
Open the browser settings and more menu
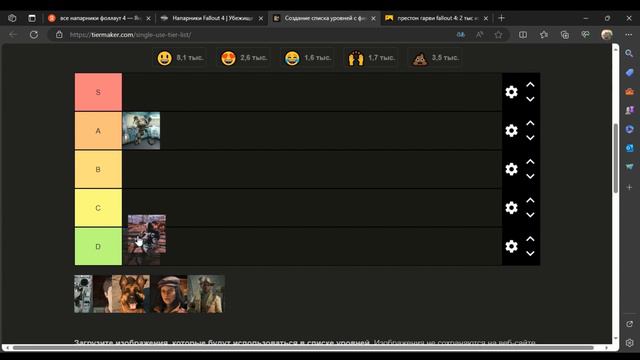tap(629, 35)
